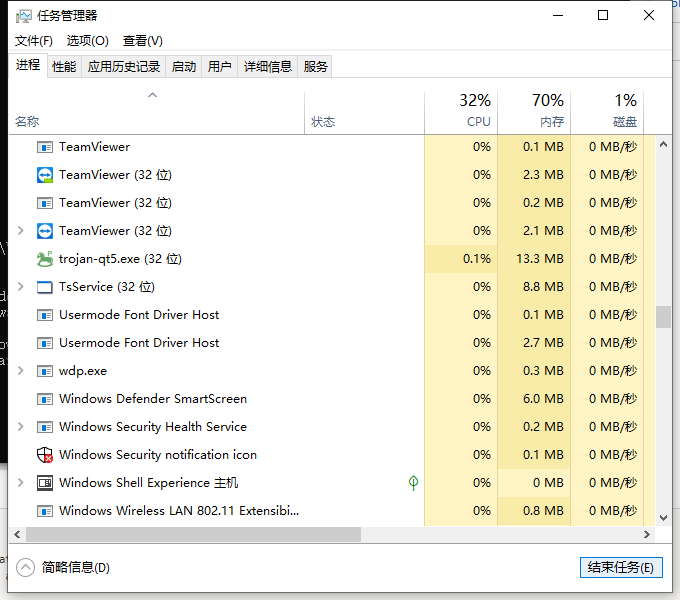Screen dimensions: 680x600
Task: Click the trojan-qt5.exe rocking horse icon
Action: pyautogui.click(x=45, y=259)
